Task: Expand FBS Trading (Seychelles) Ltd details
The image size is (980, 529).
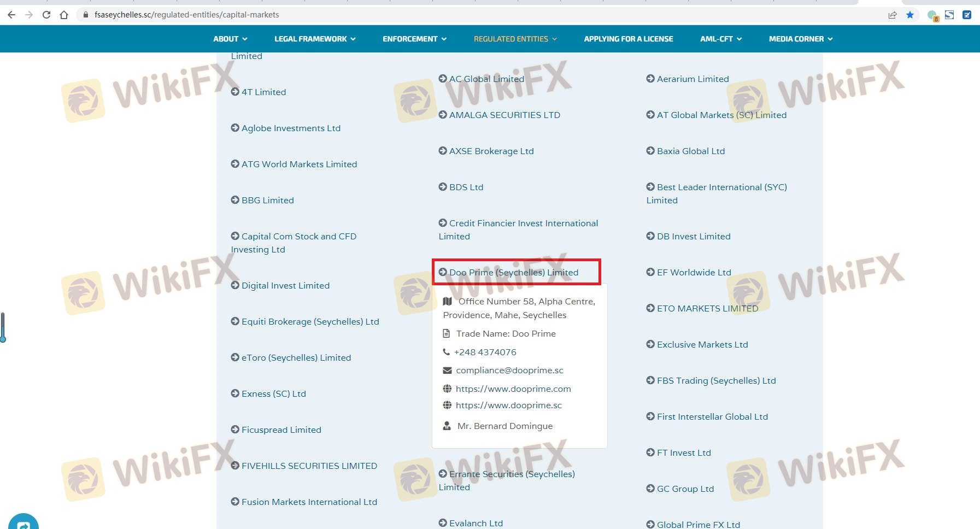Action: [x=716, y=380]
